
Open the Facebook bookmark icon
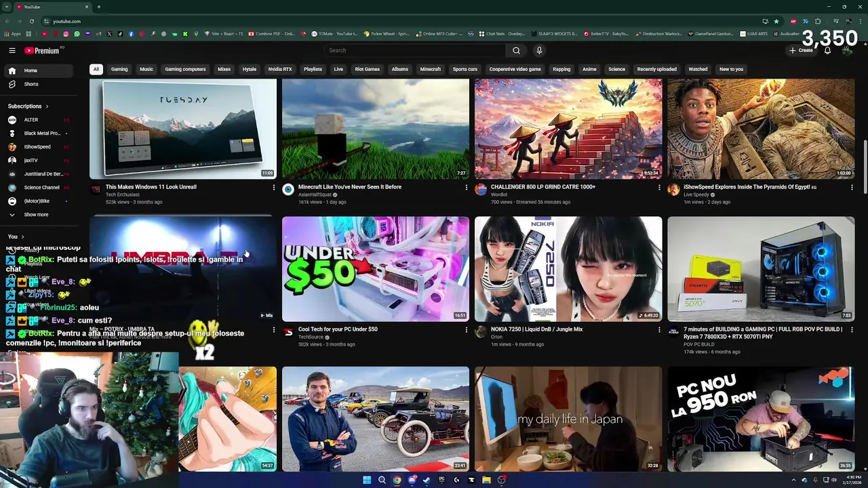[131, 34]
